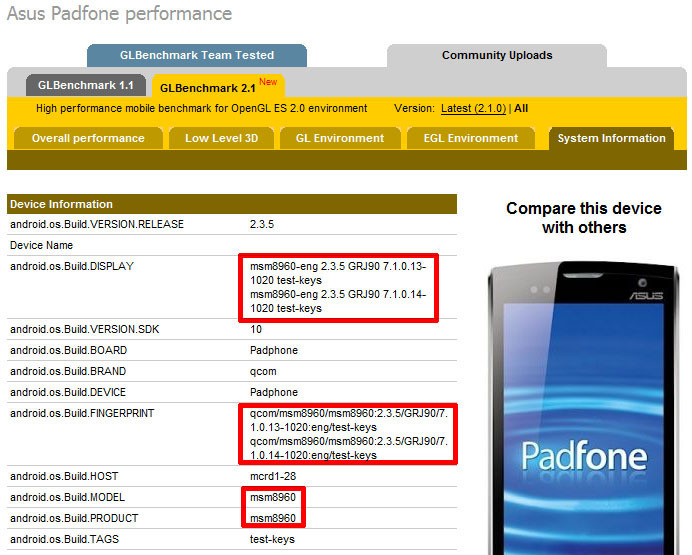Switch to Community Uploads tab
Viewport: 692px width, 555px height.
point(497,56)
